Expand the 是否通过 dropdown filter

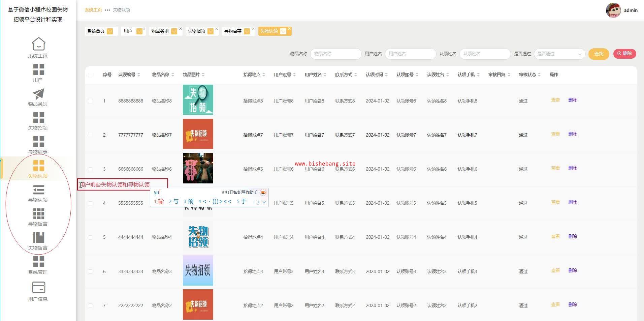(x=559, y=54)
